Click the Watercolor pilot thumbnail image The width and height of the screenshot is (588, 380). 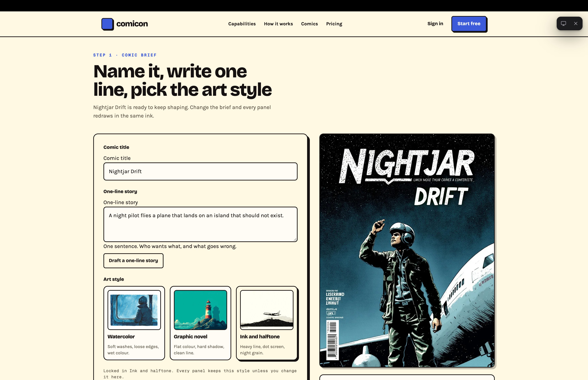[x=134, y=310]
